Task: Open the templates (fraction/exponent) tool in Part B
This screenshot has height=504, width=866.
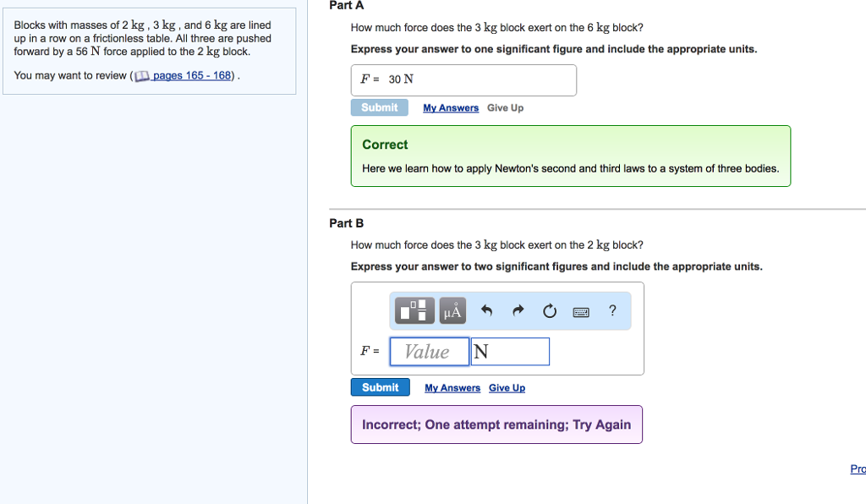Action: click(x=415, y=310)
